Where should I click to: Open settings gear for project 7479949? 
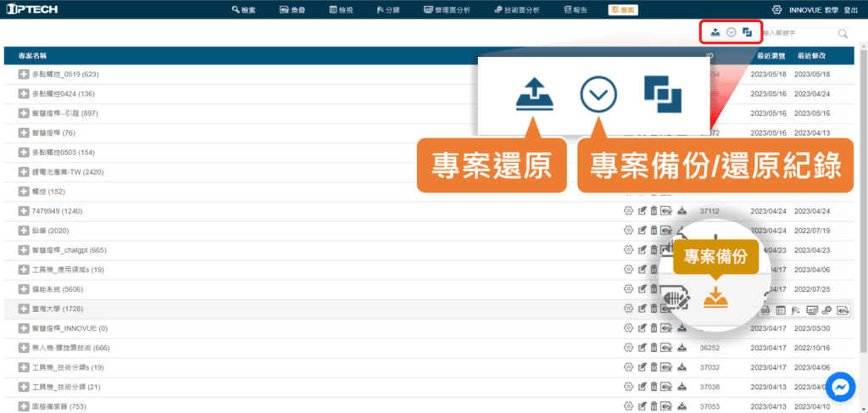click(x=628, y=210)
